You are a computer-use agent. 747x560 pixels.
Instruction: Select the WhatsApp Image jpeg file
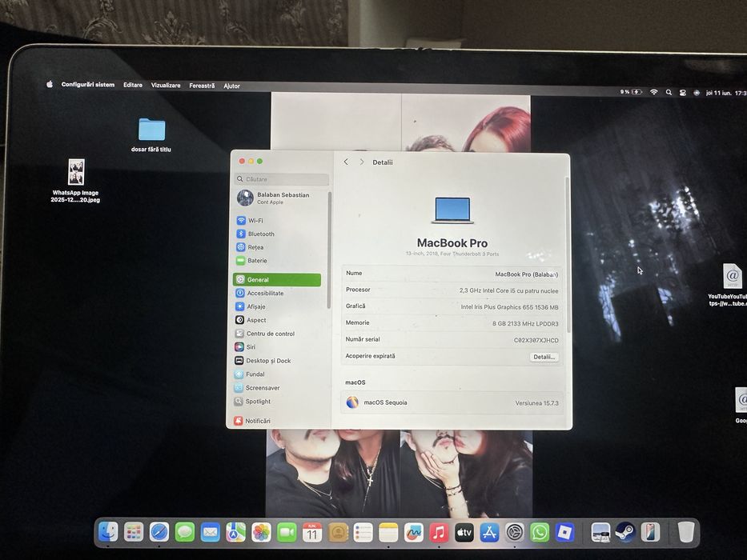coord(76,181)
